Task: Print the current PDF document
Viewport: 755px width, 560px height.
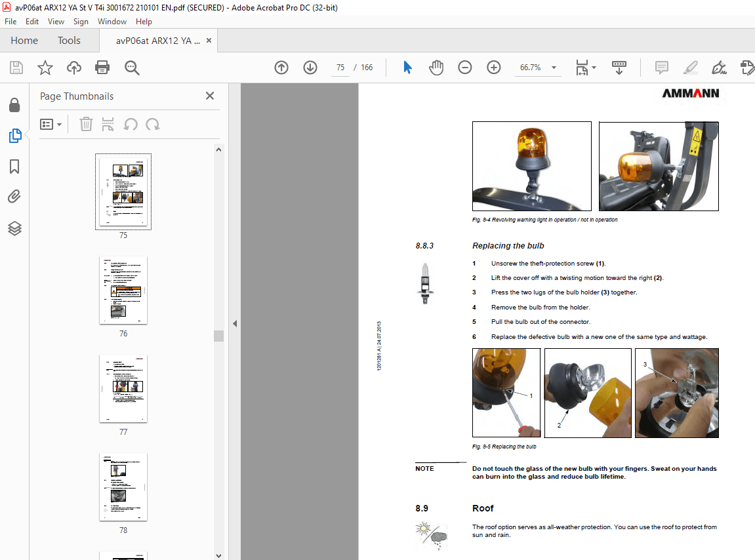Action: [102, 68]
